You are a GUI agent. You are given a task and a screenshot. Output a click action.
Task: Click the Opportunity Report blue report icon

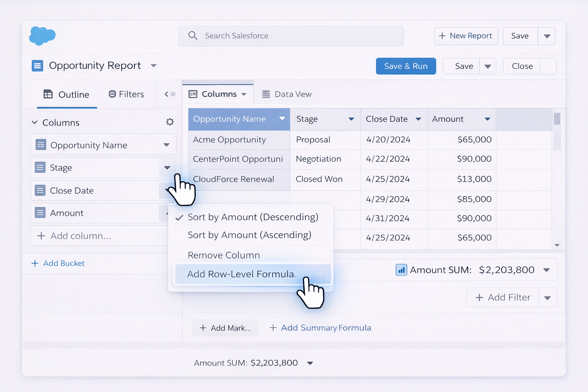click(x=37, y=66)
